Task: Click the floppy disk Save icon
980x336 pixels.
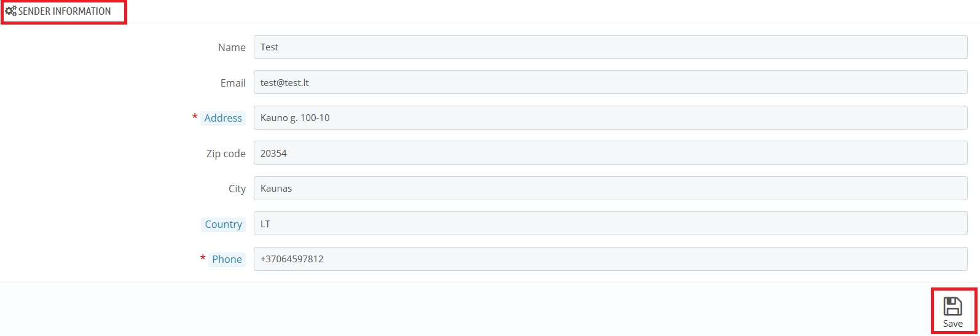Action: click(953, 306)
